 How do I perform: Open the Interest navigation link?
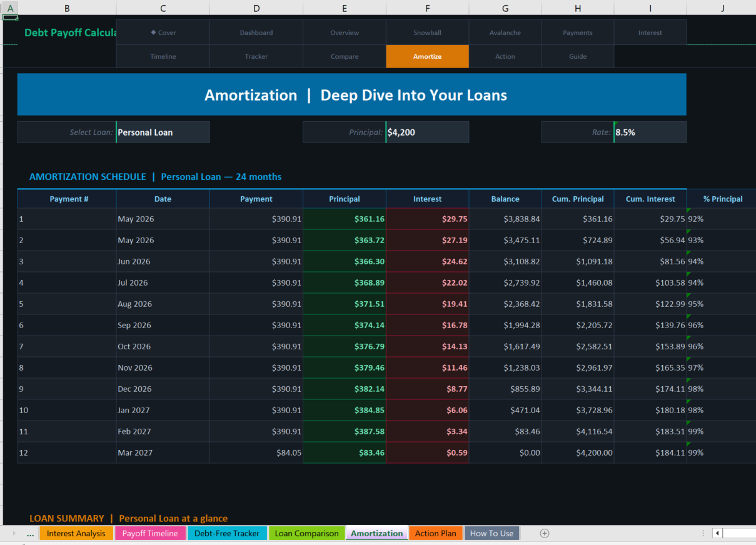650,32
